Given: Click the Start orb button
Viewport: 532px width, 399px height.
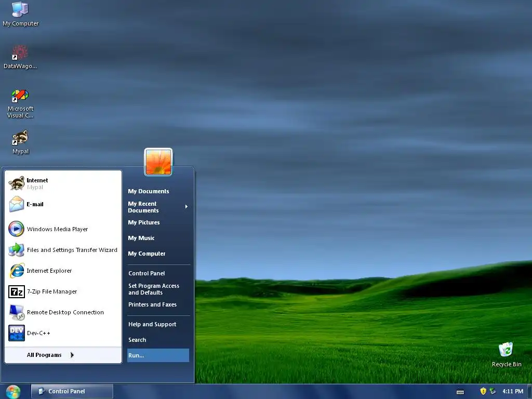Looking at the screenshot, I should tap(13, 392).
